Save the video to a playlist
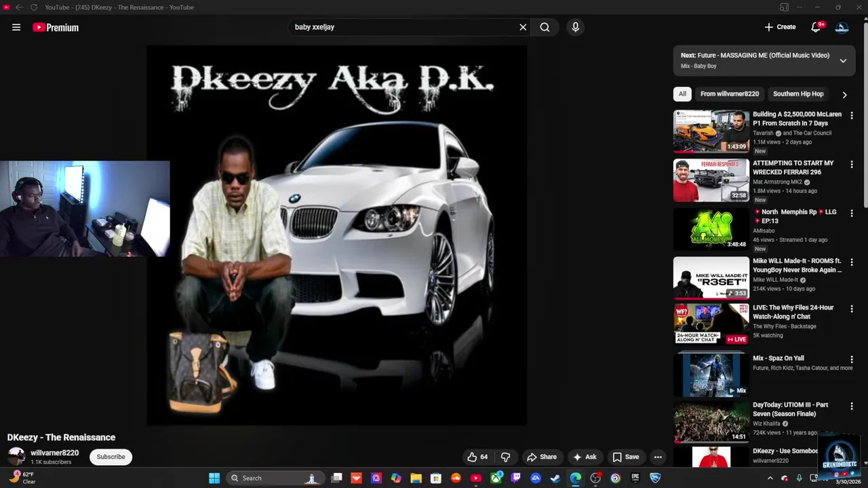 click(x=625, y=457)
